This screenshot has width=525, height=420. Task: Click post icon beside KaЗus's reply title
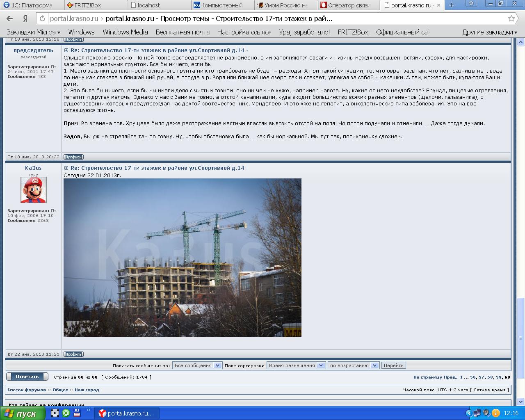[x=66, y=168]
